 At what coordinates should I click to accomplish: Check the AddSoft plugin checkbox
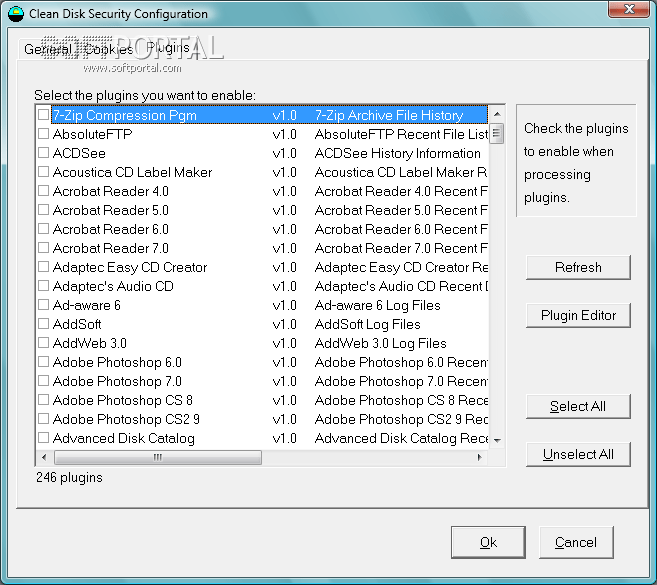44,324
